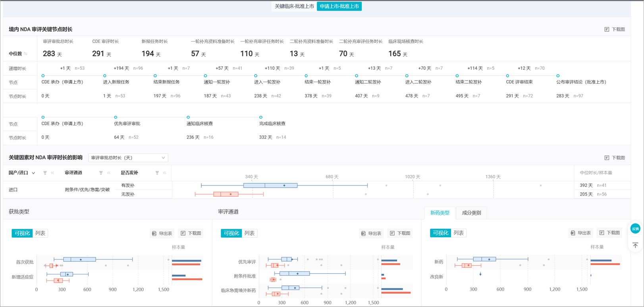The width and height of the screenshot is (644, 307).
Task: Download chart in the 新药类型 panel
Action: pyautogui.click(x=609, y=233)
